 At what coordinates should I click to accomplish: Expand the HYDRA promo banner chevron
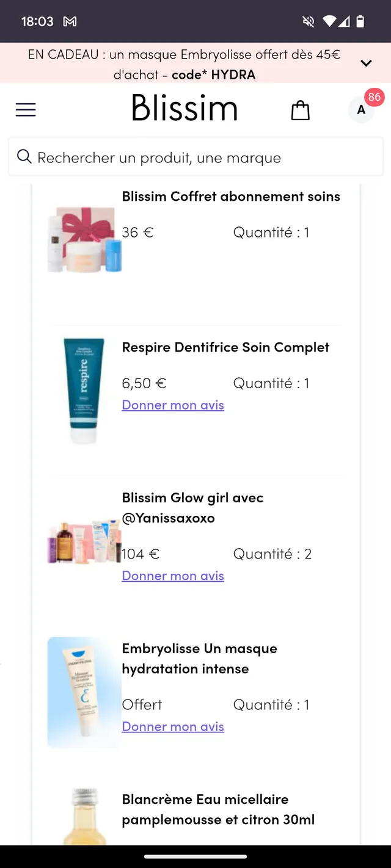click(x=366, y=63)
